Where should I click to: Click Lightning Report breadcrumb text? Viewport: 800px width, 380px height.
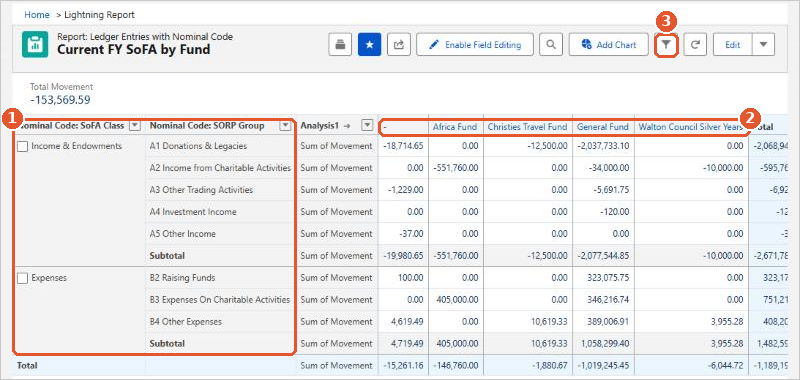[x=99, y=15]
